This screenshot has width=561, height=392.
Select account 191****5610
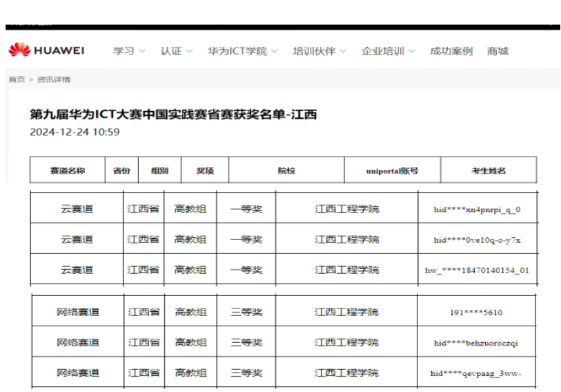476,313
